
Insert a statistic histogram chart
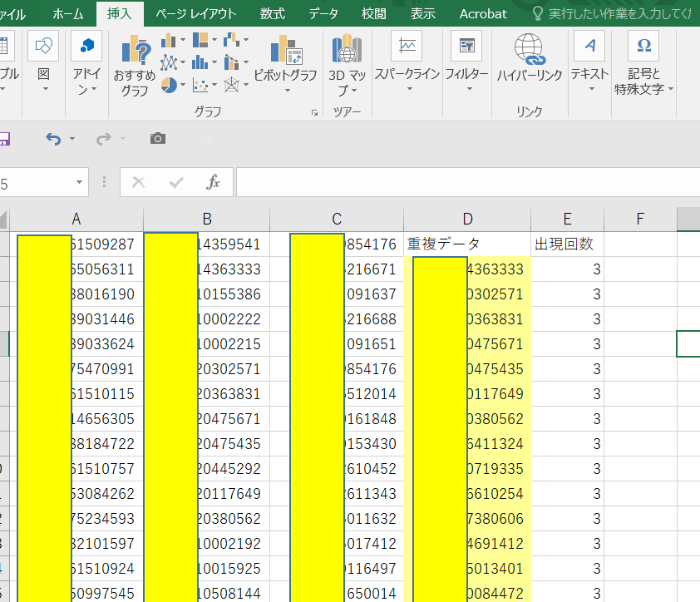pos(200,62)
